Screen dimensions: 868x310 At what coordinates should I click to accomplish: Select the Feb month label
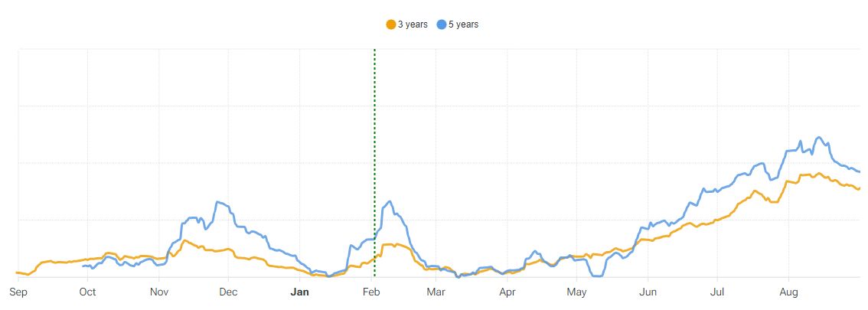371,292
